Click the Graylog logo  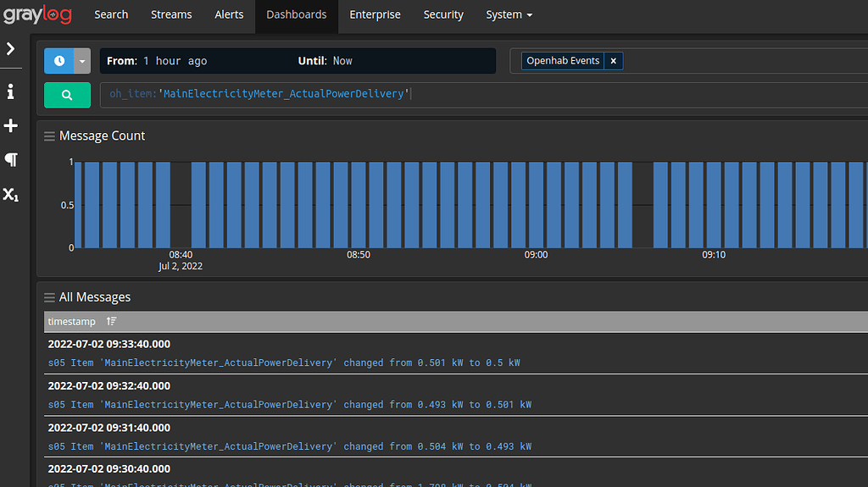click(x=37, y=14)
